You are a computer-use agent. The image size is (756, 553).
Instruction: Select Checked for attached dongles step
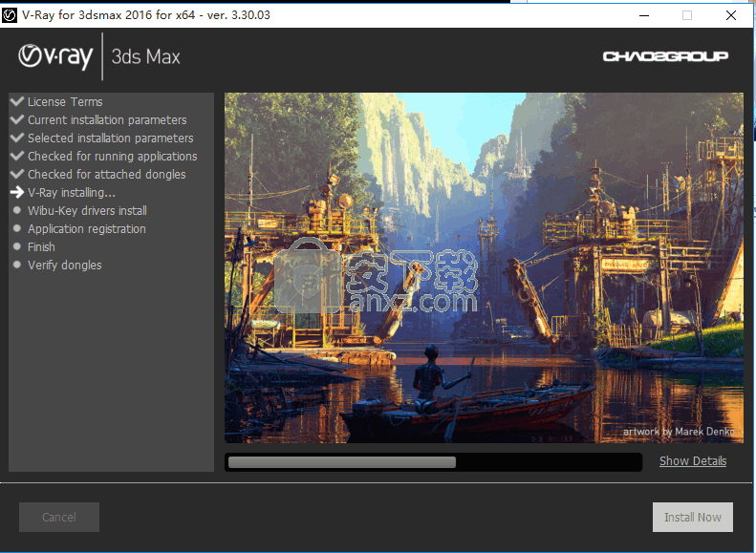[x=106, y=175]
